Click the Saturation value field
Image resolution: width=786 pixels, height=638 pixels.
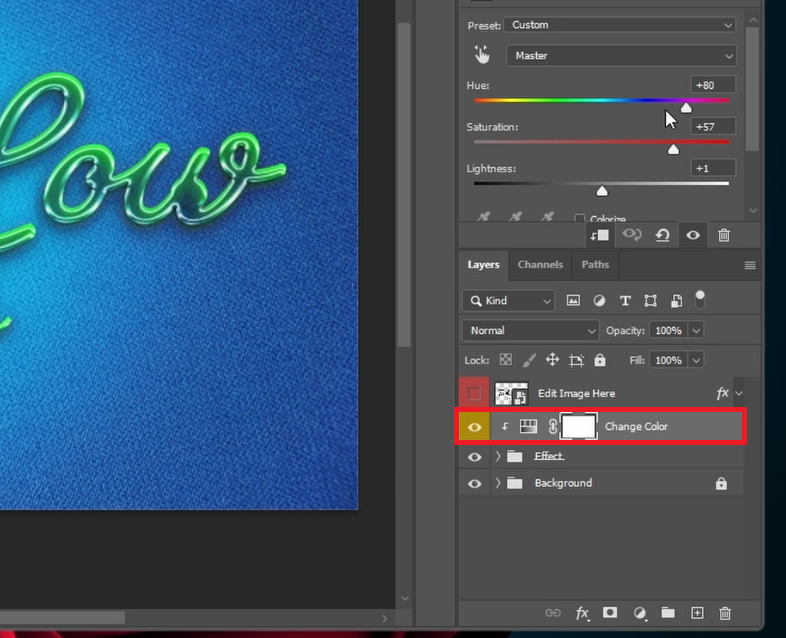(x=714, y=126)
